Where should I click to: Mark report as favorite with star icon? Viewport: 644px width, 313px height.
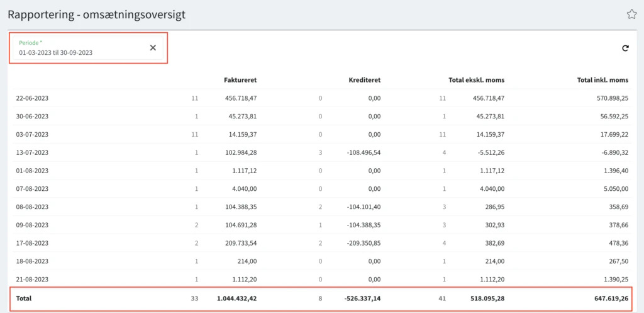click(x=631, y=14)
